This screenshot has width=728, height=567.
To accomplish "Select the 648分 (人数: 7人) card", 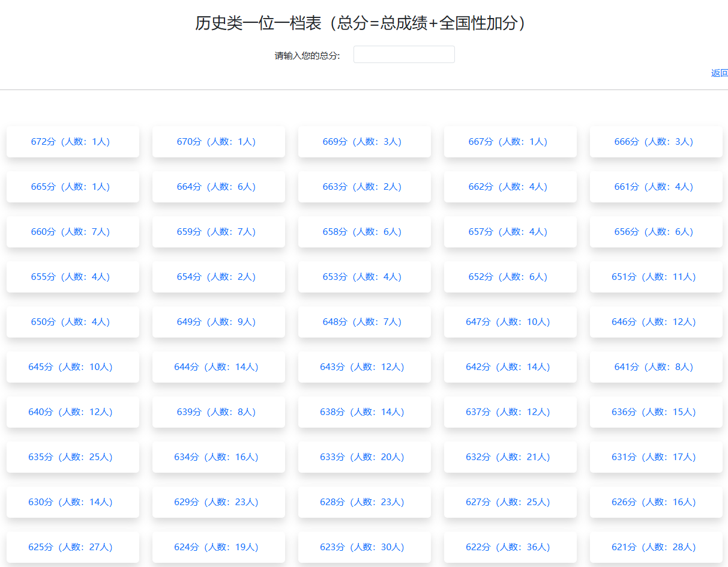I will tap(364, 322).
